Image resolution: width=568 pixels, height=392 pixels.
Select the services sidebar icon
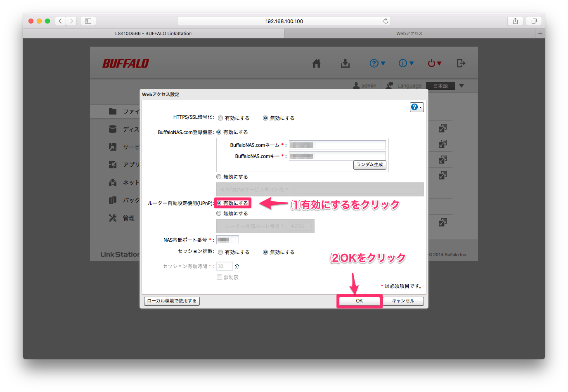point(113,147)
